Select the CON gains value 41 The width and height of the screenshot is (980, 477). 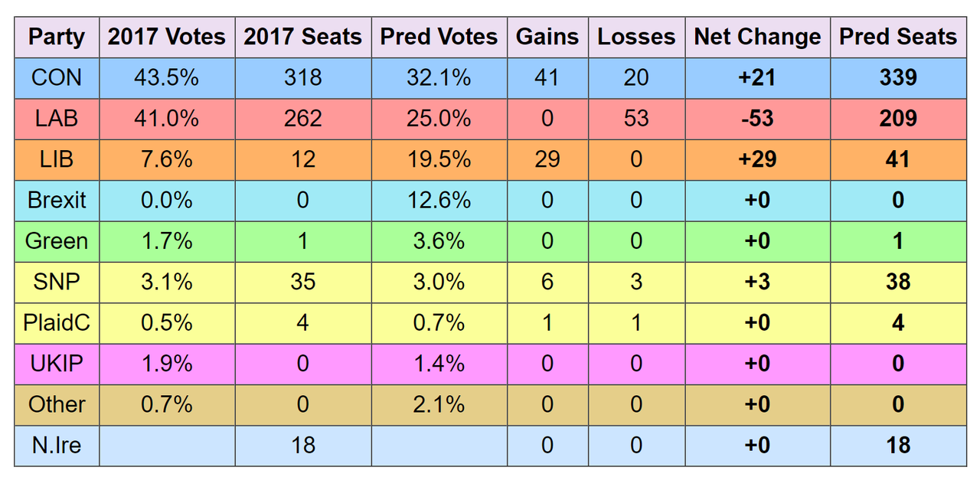pos(547,77)
